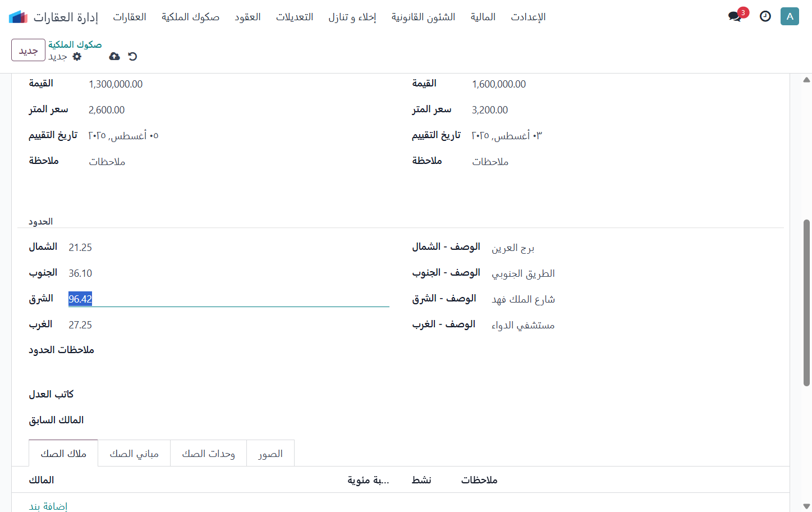Switch to the مباني الصك tab

coord(134,453)
